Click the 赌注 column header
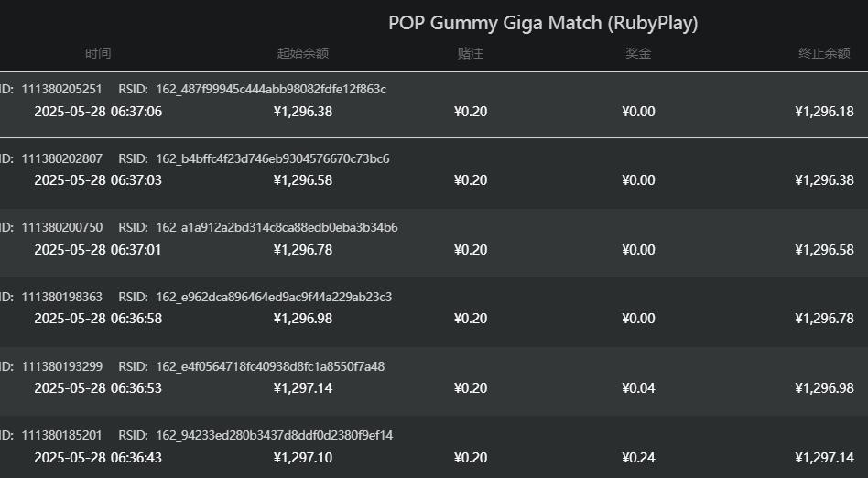 point(470,53)
